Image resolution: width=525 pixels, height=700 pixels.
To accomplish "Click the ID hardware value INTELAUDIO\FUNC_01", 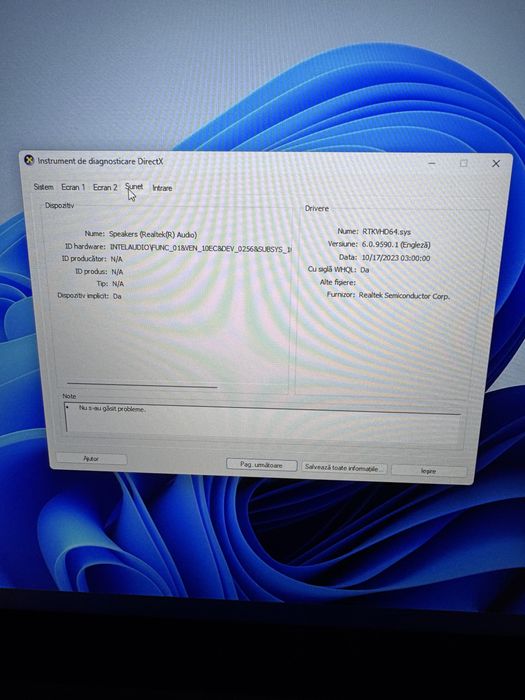I will 200,247.
